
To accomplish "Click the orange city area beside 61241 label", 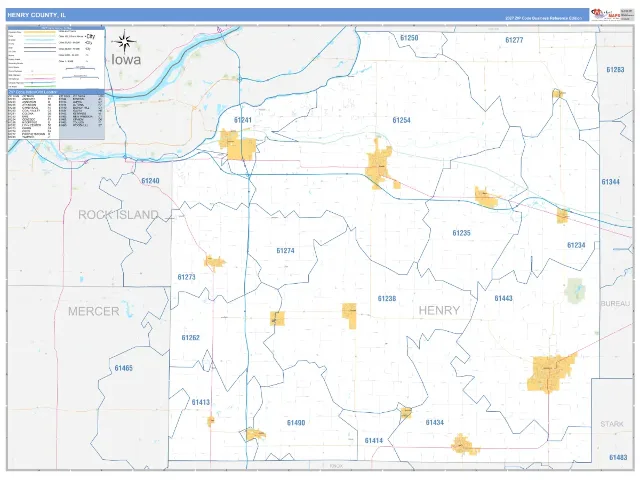I will (x=238, y=145).
